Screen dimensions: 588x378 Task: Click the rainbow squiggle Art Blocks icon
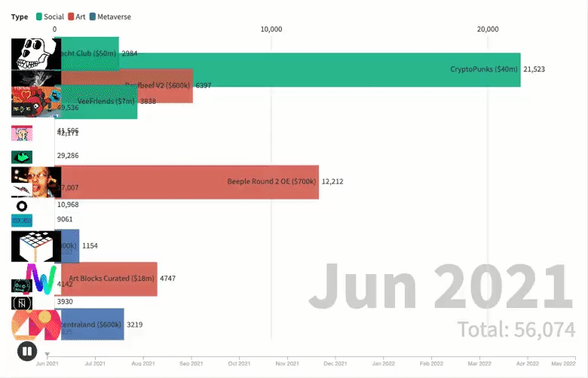click(x=41, y=279)
